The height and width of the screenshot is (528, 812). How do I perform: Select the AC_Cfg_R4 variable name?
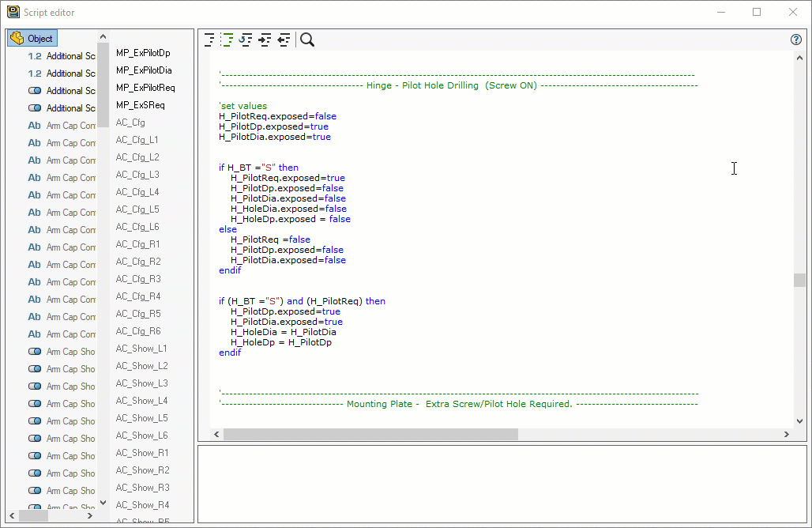138,296
